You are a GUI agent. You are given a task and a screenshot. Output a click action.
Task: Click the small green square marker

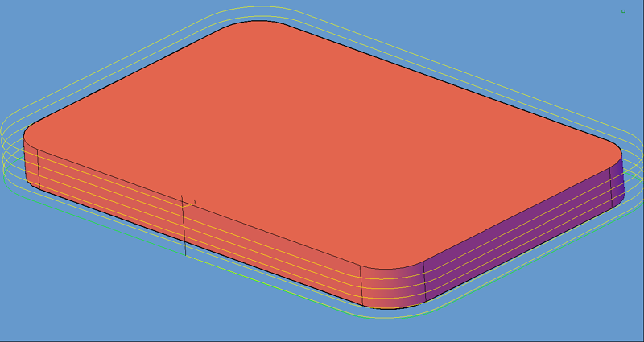point(623,11)
